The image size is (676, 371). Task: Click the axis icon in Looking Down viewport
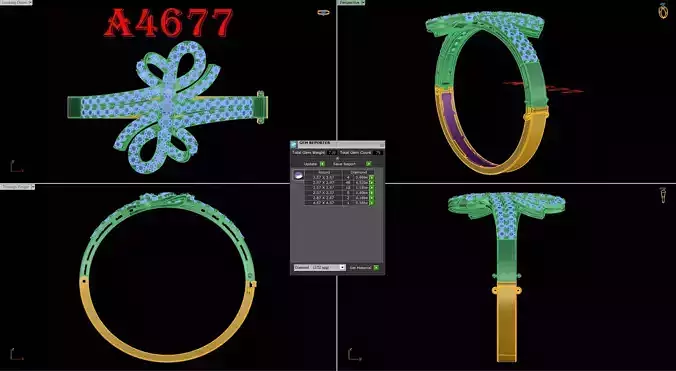(16, 166)
